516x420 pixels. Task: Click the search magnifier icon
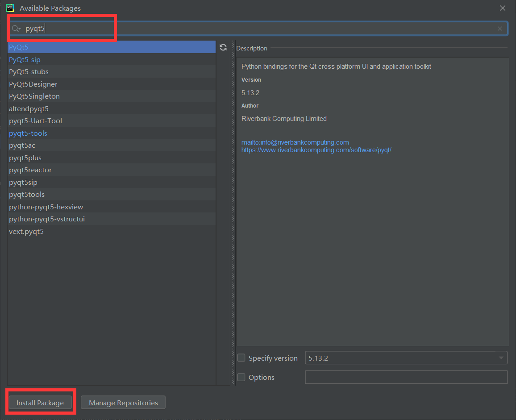click(16, 29)
